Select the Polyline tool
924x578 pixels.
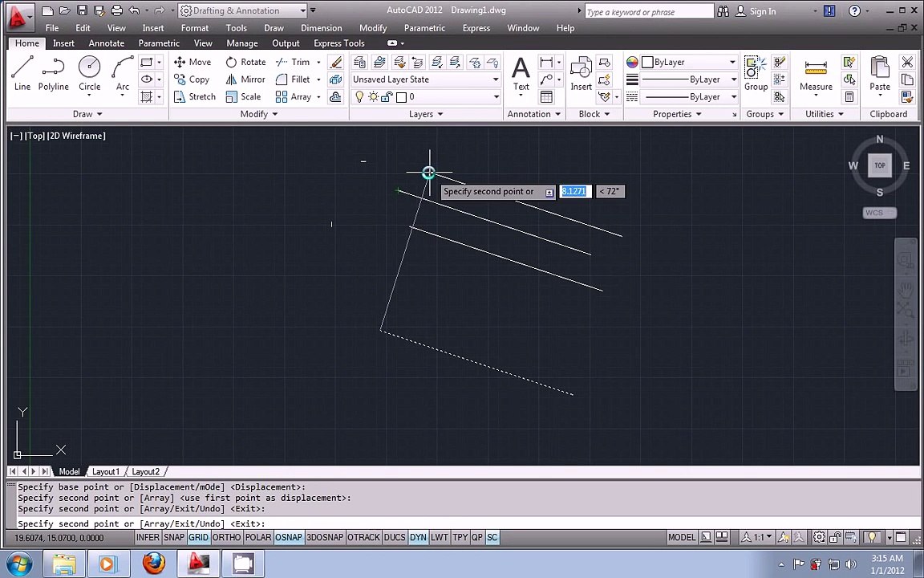[x=53, y=74]
